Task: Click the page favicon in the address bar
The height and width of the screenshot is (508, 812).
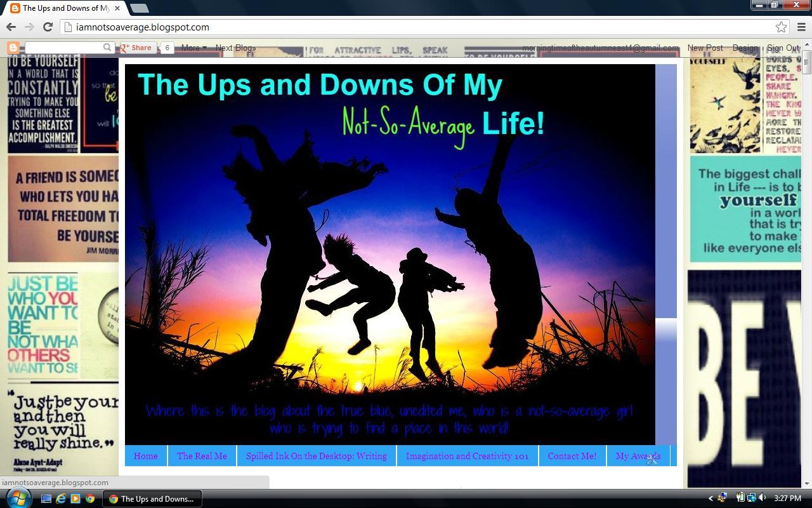Action: [x=68, y=27]
